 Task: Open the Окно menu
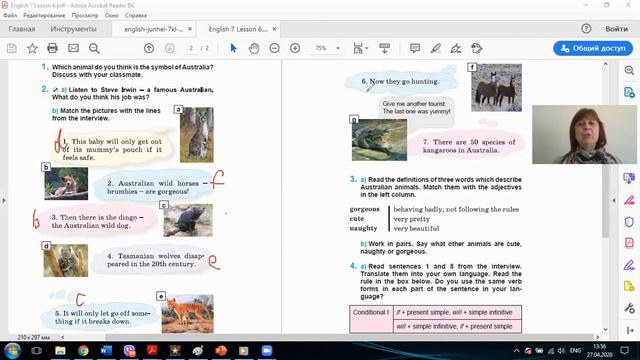coord(111,15)
